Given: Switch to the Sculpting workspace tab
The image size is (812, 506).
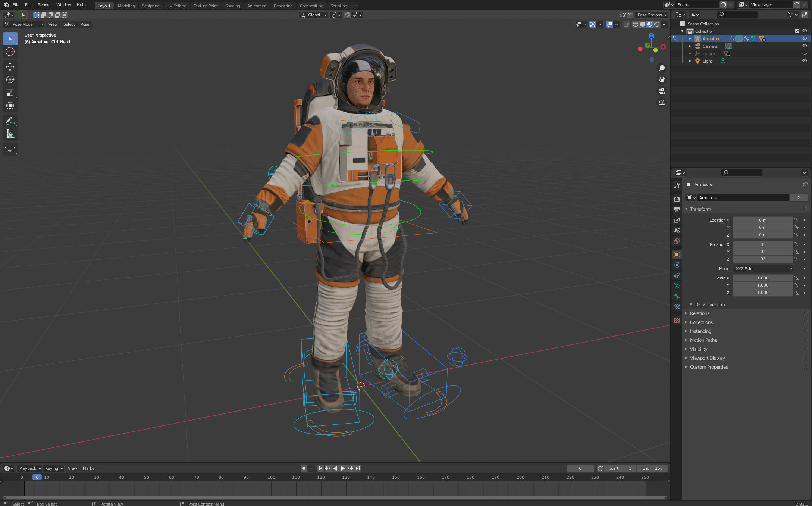Looking at the screenshot, I should pos(151,6).
